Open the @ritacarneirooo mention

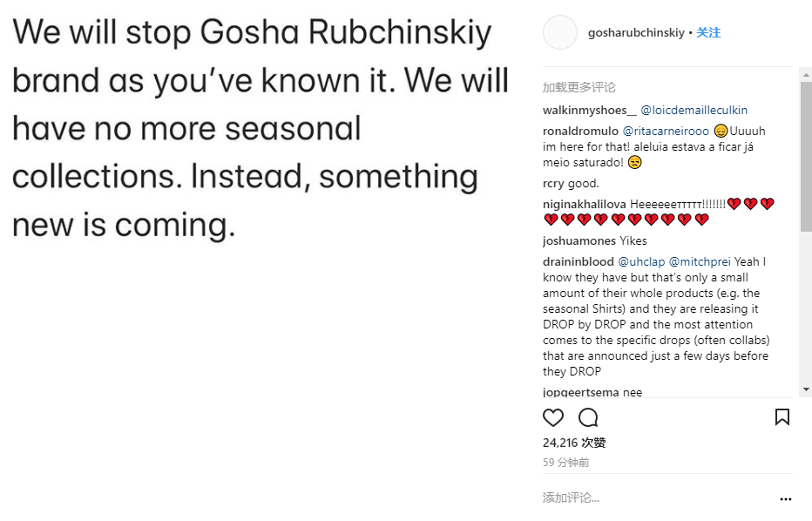click(x=666, y=131)
